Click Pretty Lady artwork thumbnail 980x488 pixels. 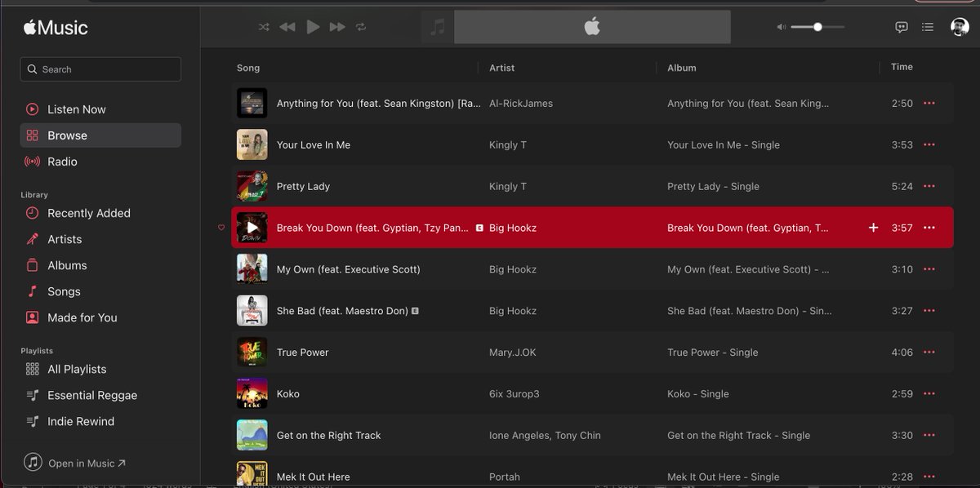[252, 186]
